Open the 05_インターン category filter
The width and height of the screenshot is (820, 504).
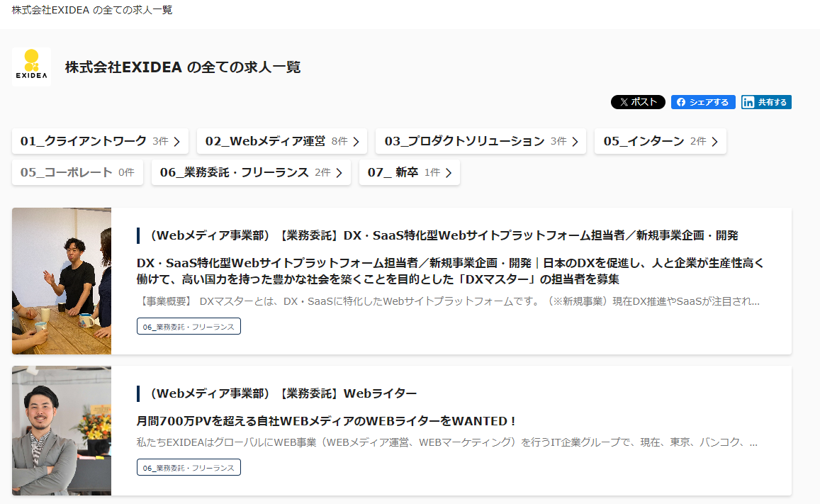coord(659,142)
